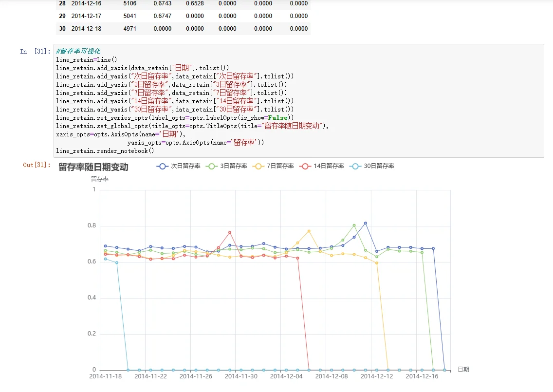This screenshot has height=392, width=553.
Task: Click y-axis label 0.6
Action: coord(92,261)
